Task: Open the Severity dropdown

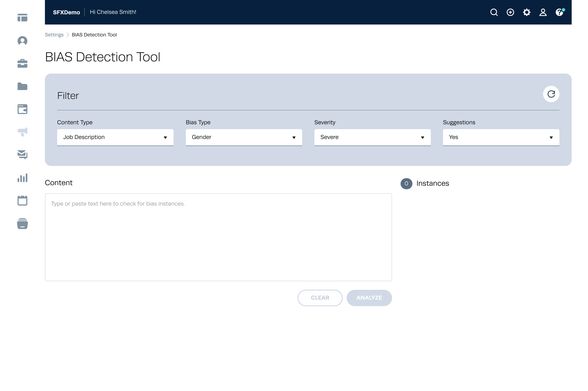Action: click(x=372, y=137)
